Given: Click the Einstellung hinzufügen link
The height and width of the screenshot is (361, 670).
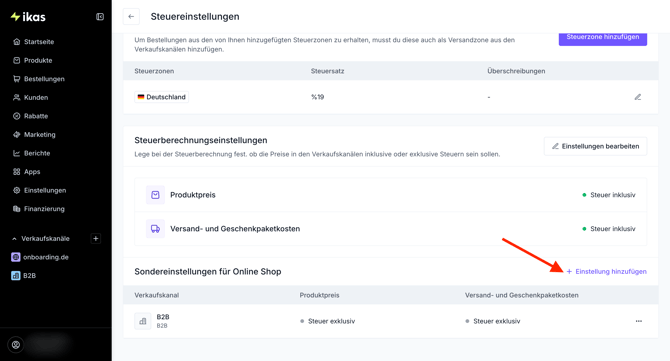Looking at the screenshot, I should pyautogui.click(x=606, y=272).
